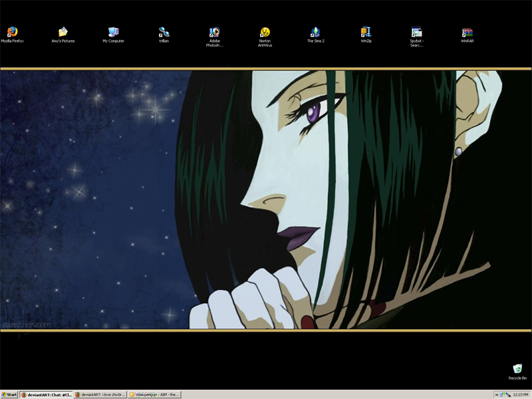Select The Sims 2 shortcut icon

click(x=315, y=35)
